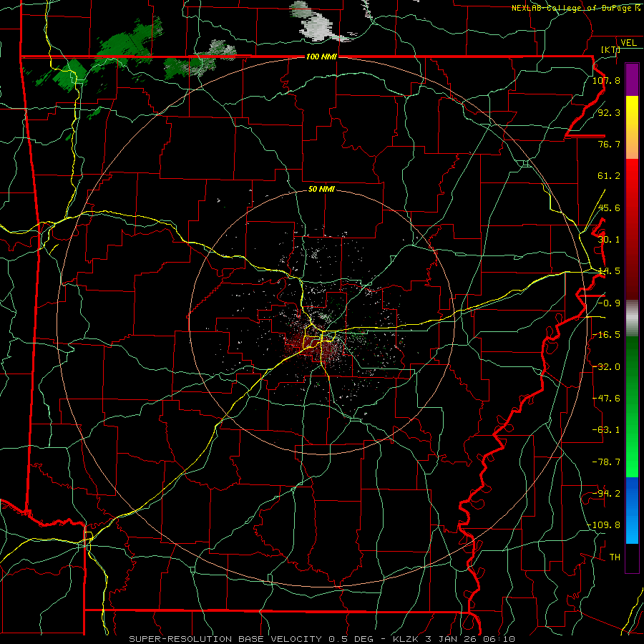Image resolution: width=644 pixels, height=644 pixels.
Task: Click the bright red segment of velocity color bar
Action: pos(632,181)
